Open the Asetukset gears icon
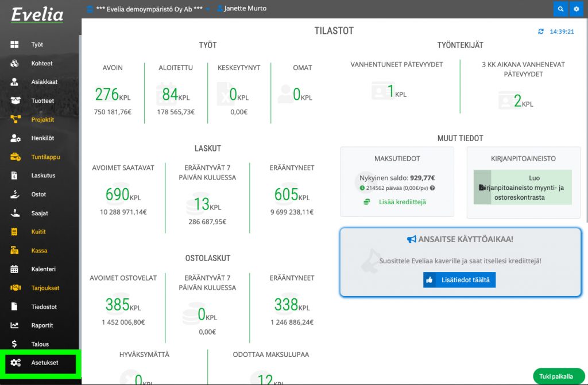588x385 pixels. [x=16, y=363]
